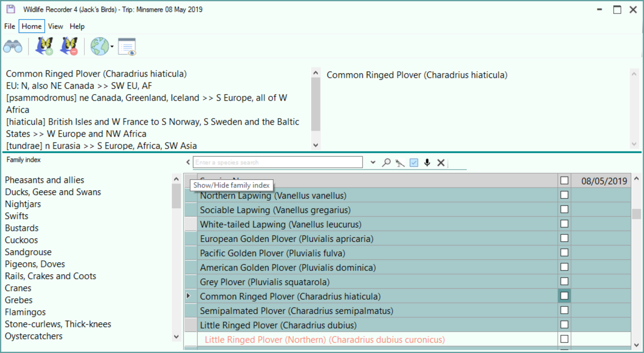This screenshot has height=353, width=644.
Task: Select Rails, Crakes and Coots family
Action: pyautogui.click(x=50, y=276)
